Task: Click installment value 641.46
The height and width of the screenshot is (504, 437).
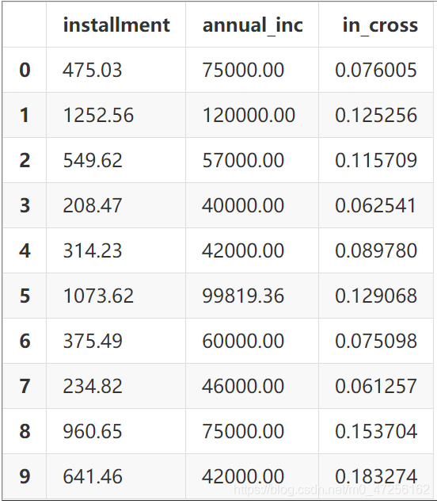Action: coord(93,476)
